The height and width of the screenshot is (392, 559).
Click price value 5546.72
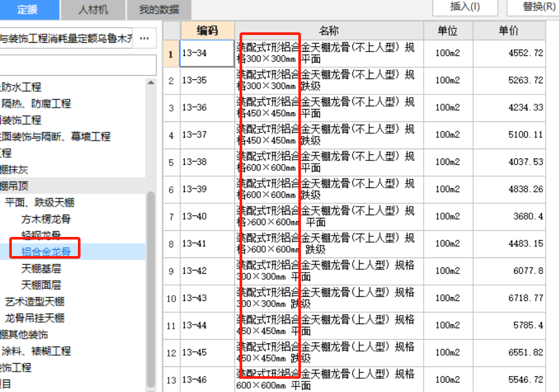525,379
